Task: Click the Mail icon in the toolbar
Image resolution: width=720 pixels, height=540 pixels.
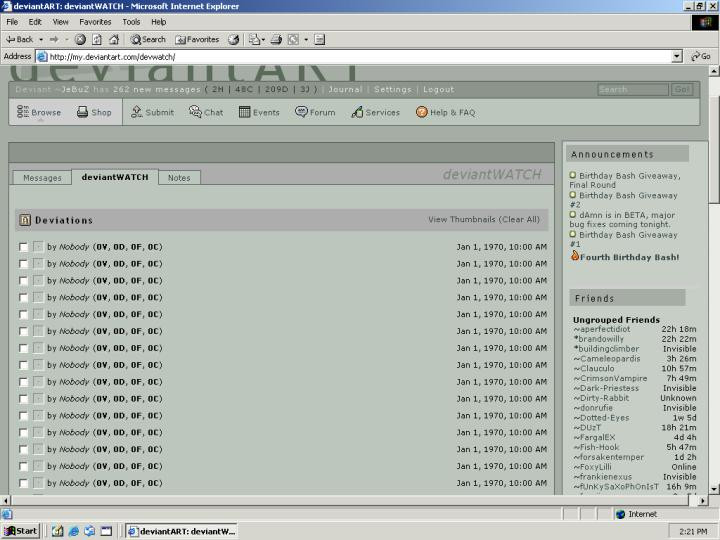Action: (x=254, y=39)
